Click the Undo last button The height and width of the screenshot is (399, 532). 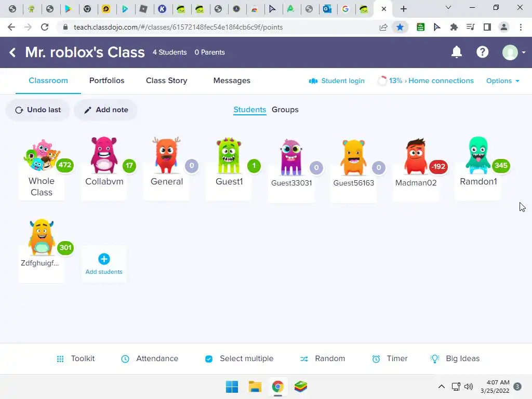pyautogui.click(x=37, y=110)
